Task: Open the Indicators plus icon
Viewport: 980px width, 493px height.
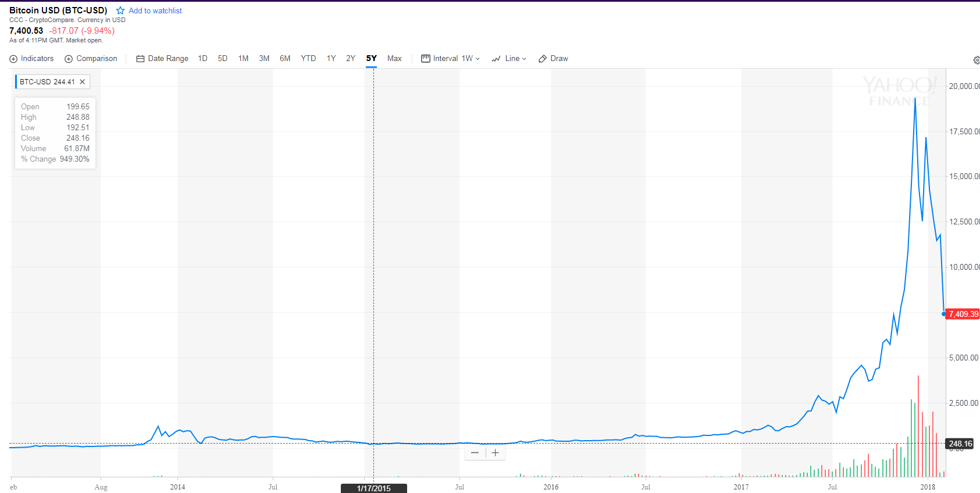Action: pyautogui.click(x=13, y=59)
